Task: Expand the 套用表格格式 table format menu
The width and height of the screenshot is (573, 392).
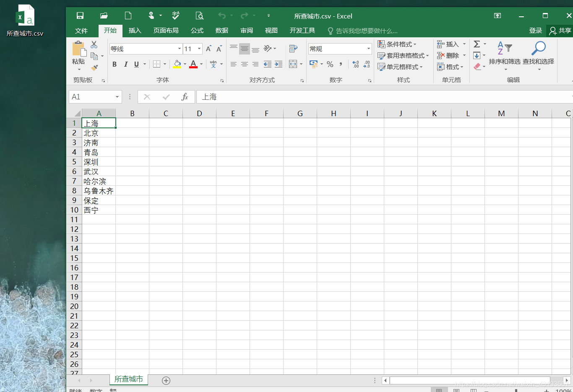Action: [403, 55]
